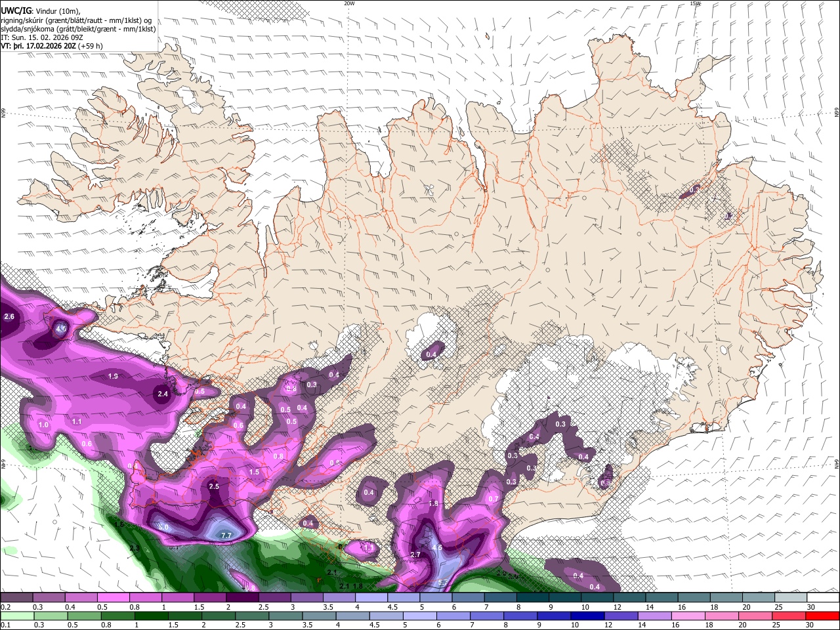
Task: Pick the 0.8 swatch in the purple snow legend
Action: pos(146,598)
